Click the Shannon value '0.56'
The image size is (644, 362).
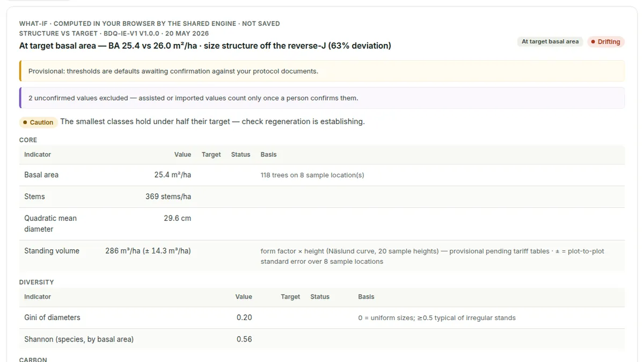(244, 339)
